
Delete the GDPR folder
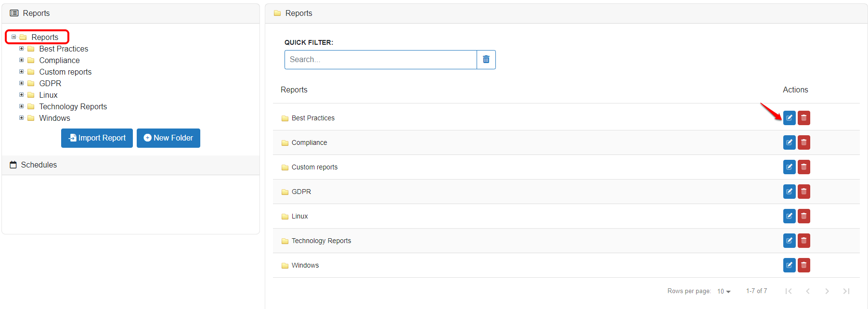point(803,192)
